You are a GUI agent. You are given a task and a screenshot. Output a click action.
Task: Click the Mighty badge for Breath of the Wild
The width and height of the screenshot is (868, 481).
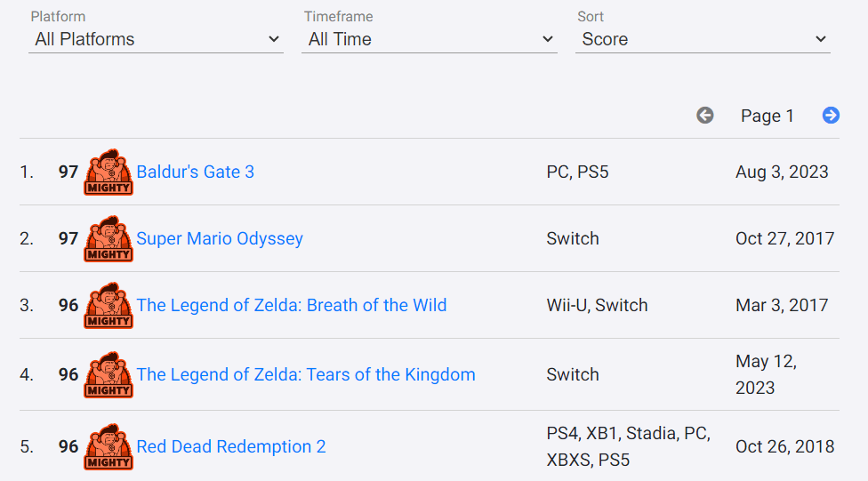[x=108, y=306]
